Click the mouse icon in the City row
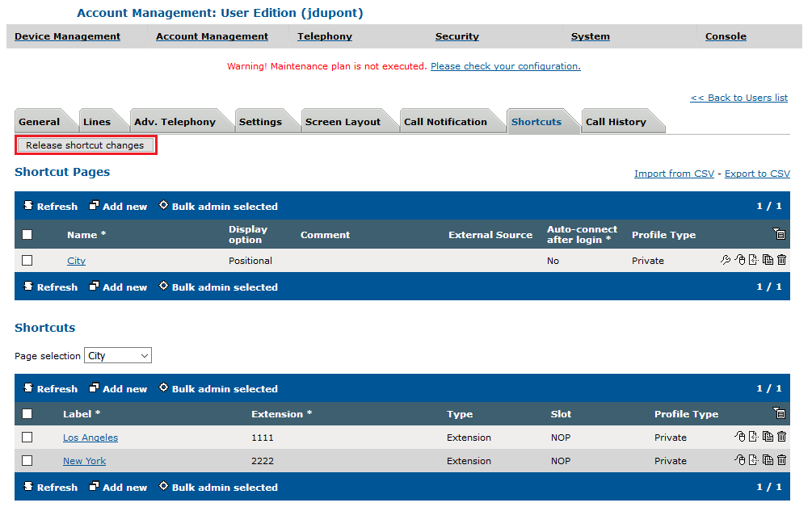The width and height of the screenshot is (812, 511). [740, 260]
